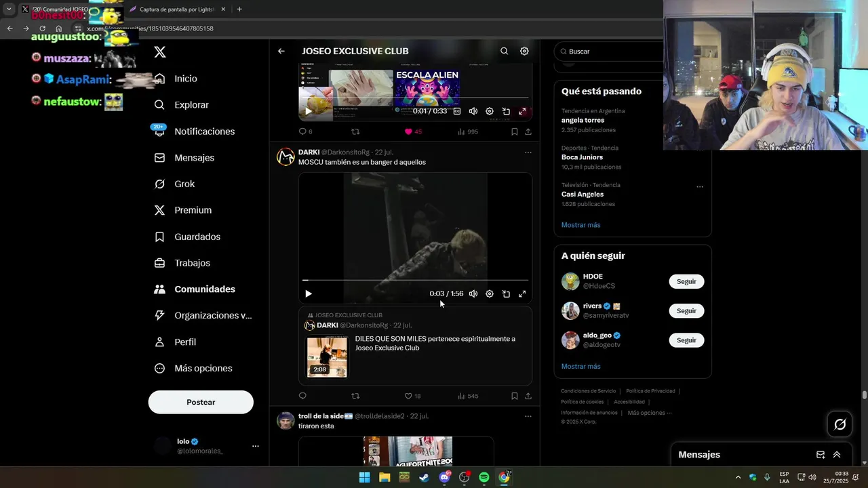Reply to the post with 6 comments
The width and height of the screenshot is (868, 488).
click(305, 131)
